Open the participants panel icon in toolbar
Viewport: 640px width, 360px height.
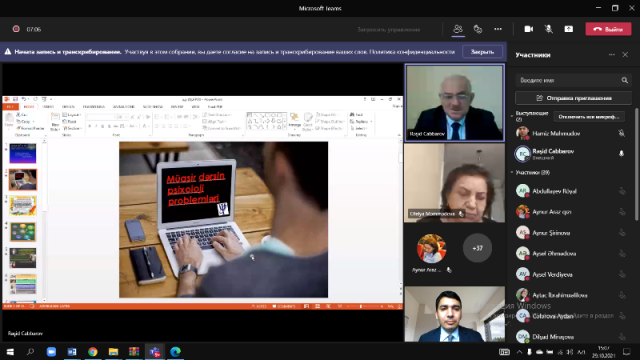pos(458,29)
